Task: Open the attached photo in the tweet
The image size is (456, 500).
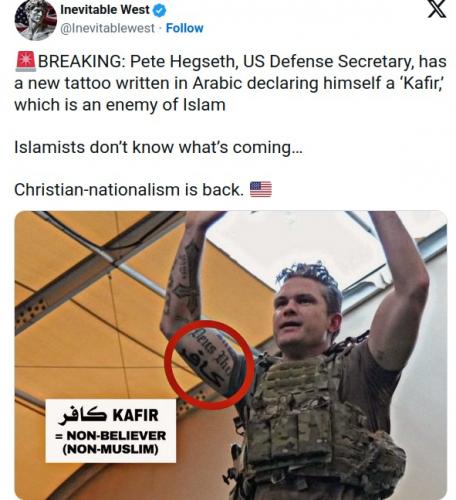Action: coord(230,355)
